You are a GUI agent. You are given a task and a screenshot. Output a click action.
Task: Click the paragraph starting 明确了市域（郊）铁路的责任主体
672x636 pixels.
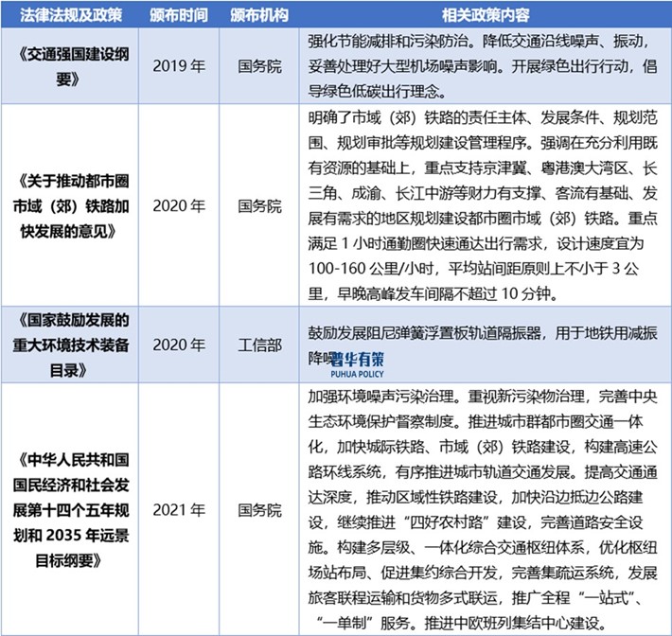click(x=485, y=204)
